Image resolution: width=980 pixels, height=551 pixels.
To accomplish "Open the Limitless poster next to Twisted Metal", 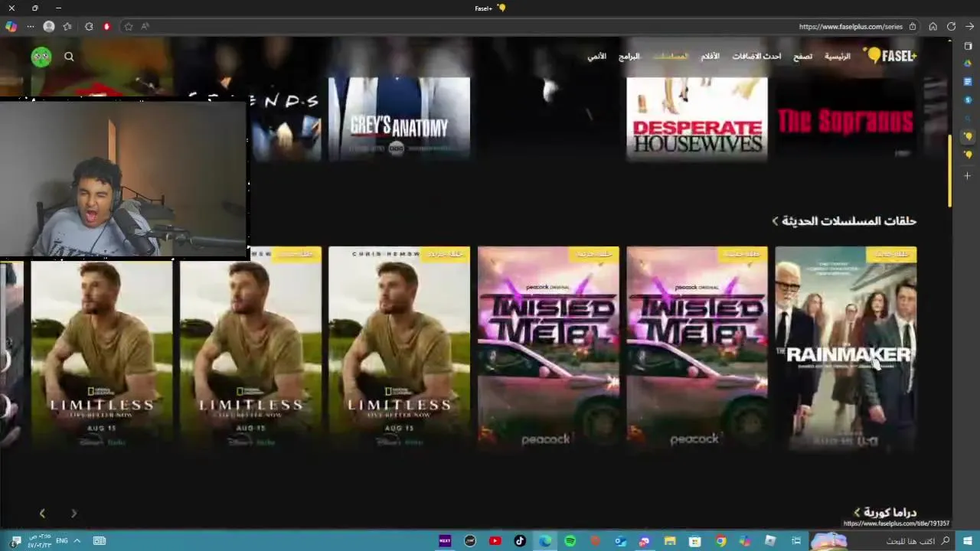I will [x=399, y=348].
